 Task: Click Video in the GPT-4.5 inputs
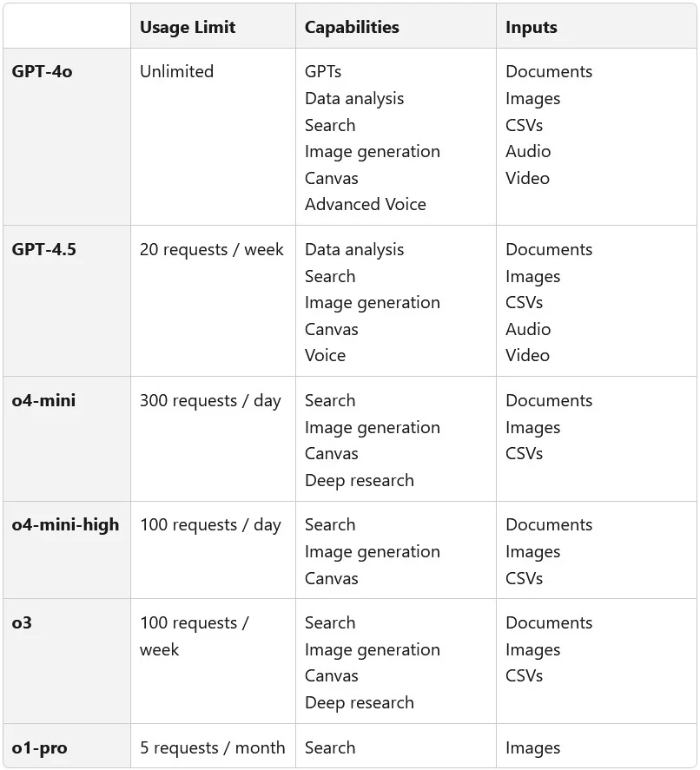pos(527,356)
